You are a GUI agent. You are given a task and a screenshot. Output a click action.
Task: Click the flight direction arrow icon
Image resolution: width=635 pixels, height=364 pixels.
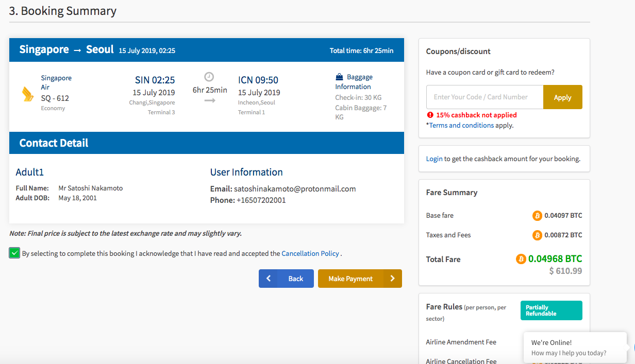tap(209, 101)
